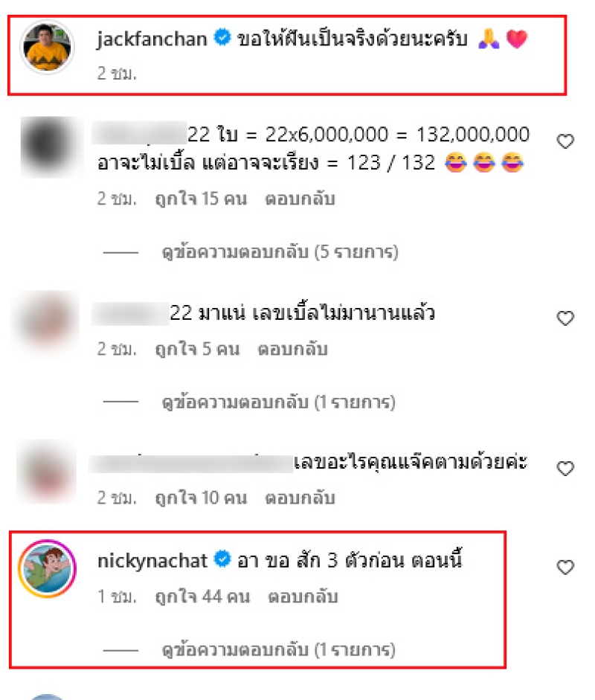The width and height of the screenshot is (595, 700).
Task: View 10 likes on third blurred comment
Action: tap(201, 498)
